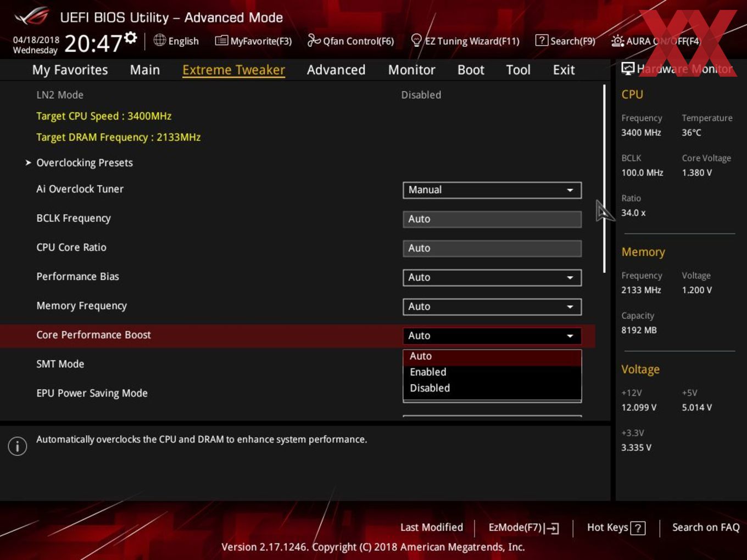This screenshot has width=747, height=560.
Task: Click the +3.3V 3.335 V reading
Action: (x=636, y=447)
